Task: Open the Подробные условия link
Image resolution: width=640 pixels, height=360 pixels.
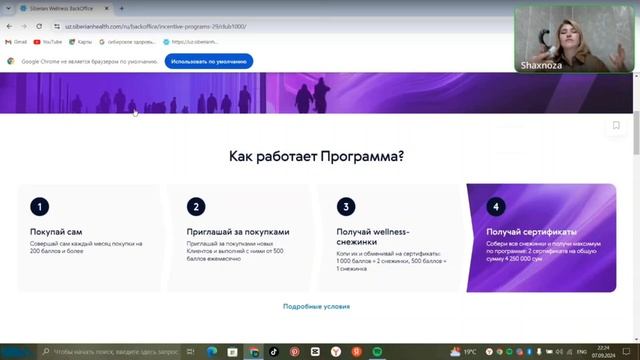Action: pos(316,307)
